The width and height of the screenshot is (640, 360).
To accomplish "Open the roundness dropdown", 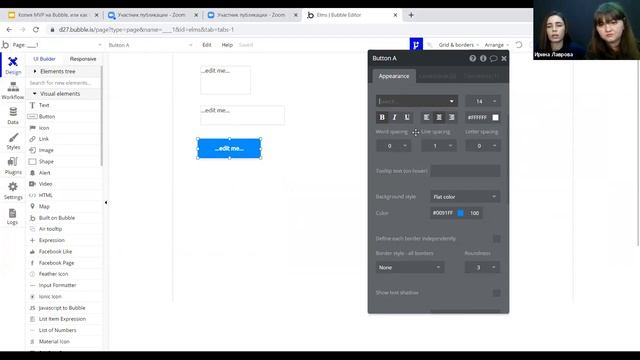I will [x=482, y=267].
